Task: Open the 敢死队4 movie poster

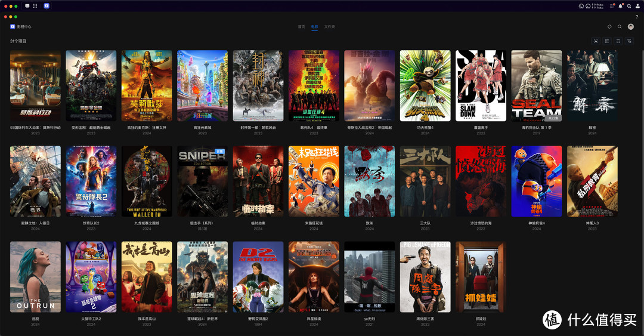Action: [314, 85]
